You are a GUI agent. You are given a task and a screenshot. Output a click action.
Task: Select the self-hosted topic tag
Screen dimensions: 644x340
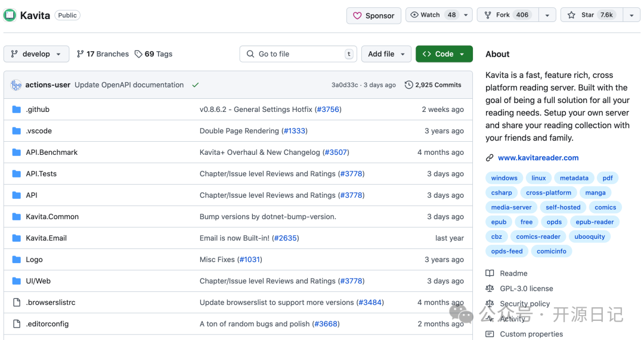point(563,207)
